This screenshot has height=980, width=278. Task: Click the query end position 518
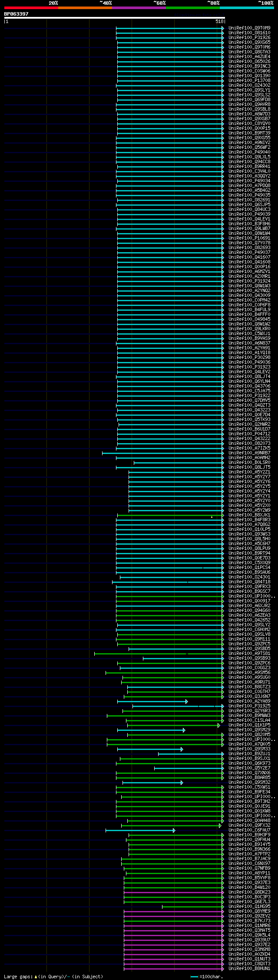point(219,21)
